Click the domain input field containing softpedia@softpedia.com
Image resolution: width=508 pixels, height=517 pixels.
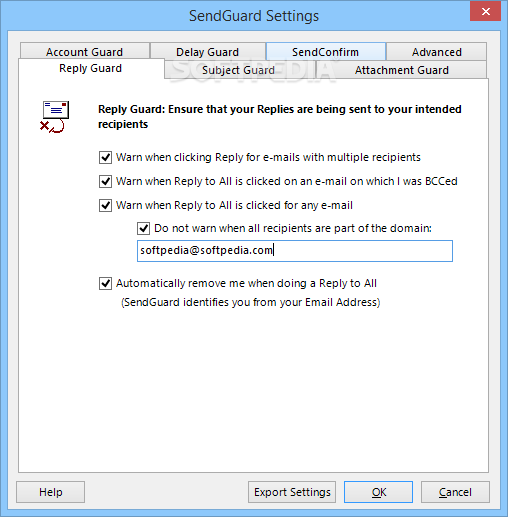(x=295, y=251)
